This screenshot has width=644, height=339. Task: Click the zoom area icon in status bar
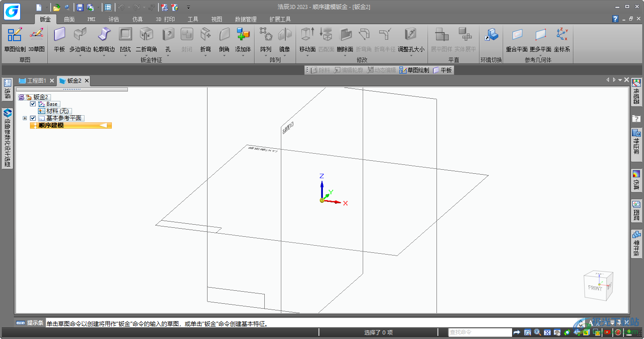[x=527, y=332]
